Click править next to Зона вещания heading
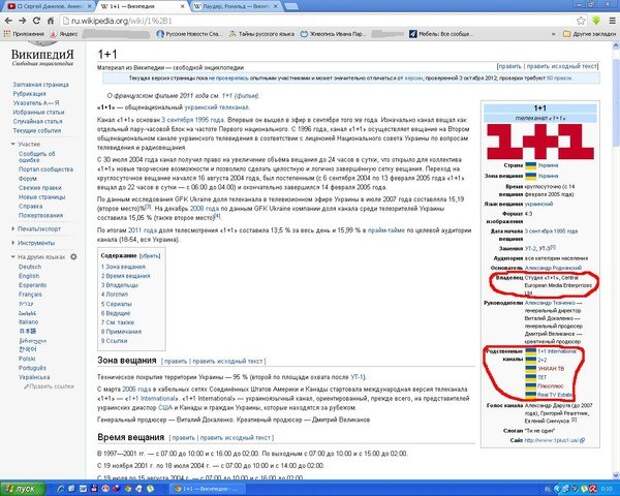The height and width of the screenshot is (496, 620). (x=176, y=361)
